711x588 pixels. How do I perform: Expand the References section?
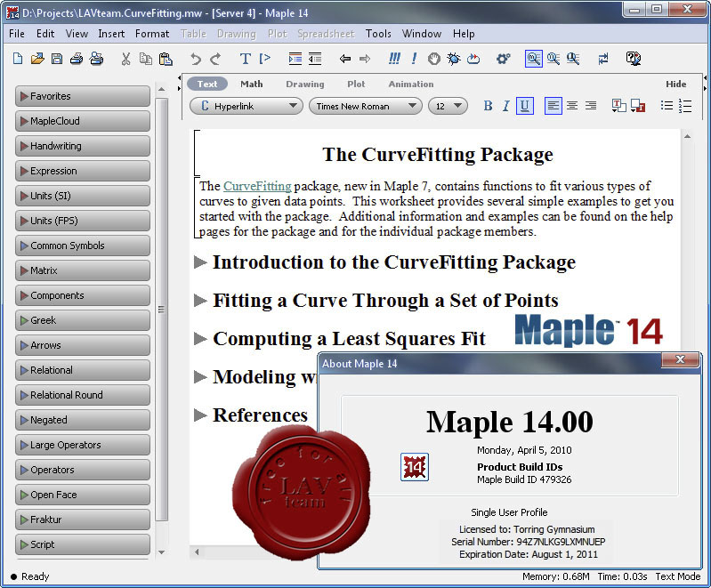[x=200, y=415]
